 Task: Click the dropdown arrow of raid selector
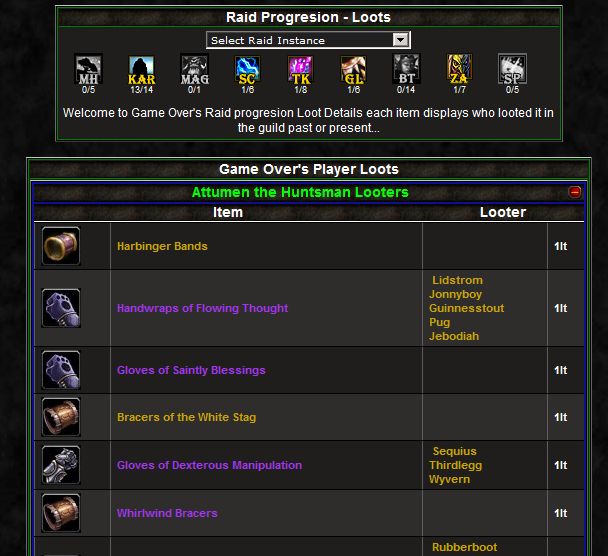click(x=400, y=40)
